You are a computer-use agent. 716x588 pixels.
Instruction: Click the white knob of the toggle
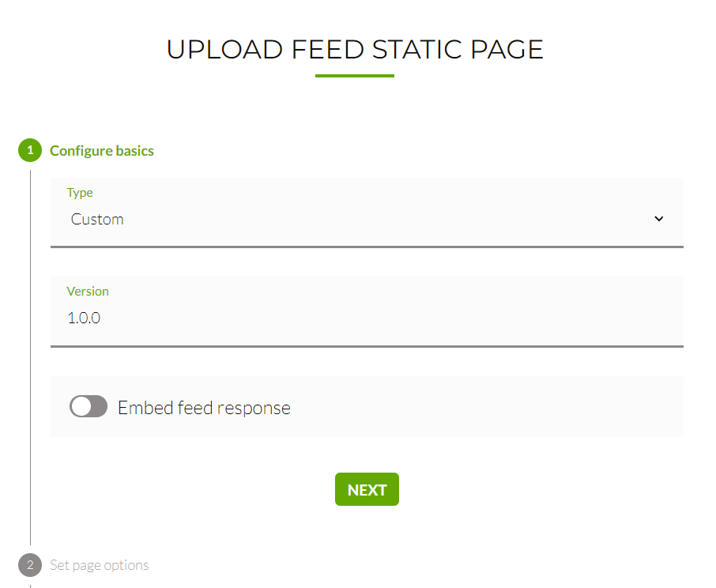pyautogui.click(x=81, y=407)
